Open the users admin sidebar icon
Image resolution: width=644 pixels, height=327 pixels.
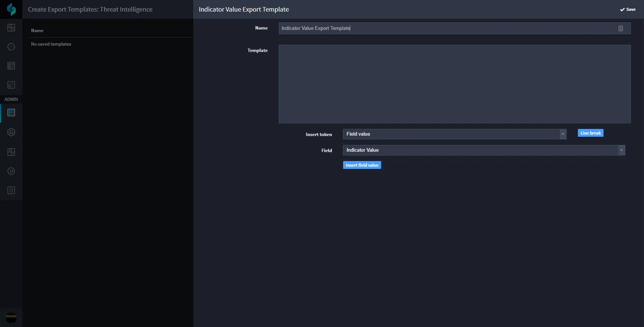[x=11, y=171]
